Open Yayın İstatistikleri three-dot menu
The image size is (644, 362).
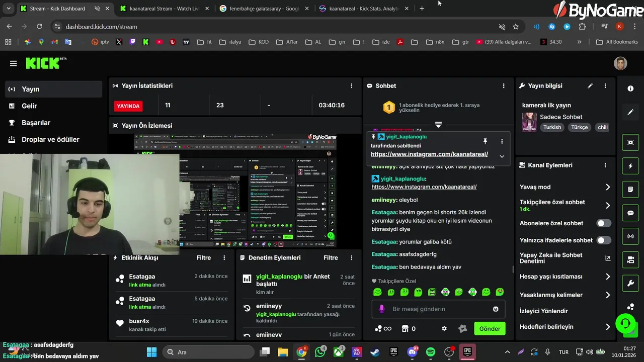[x=351, y=86]
